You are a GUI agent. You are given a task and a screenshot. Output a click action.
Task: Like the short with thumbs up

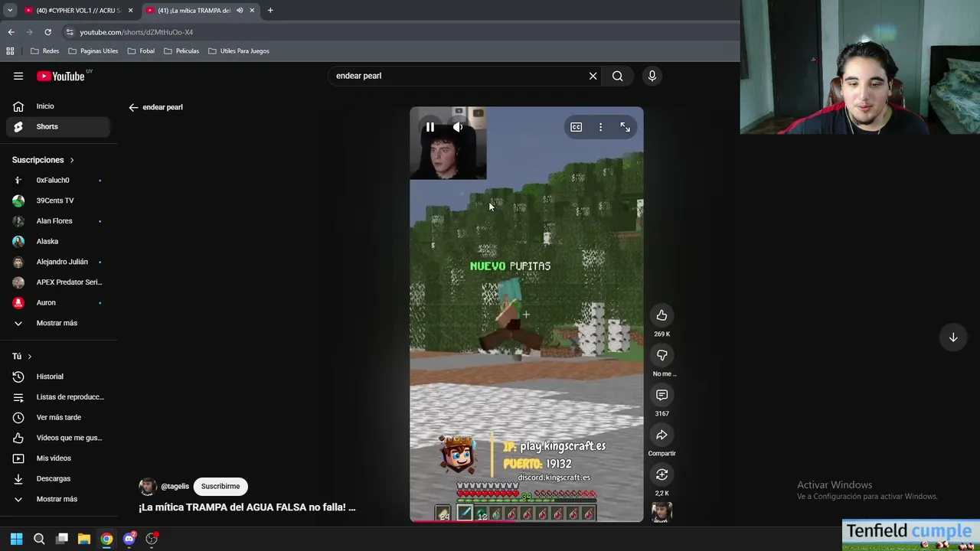661,315
